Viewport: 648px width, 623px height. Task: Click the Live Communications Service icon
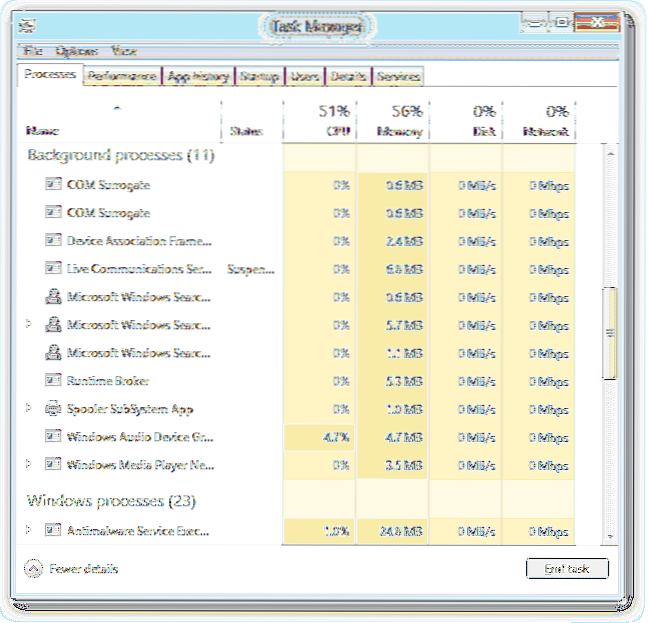54,269
